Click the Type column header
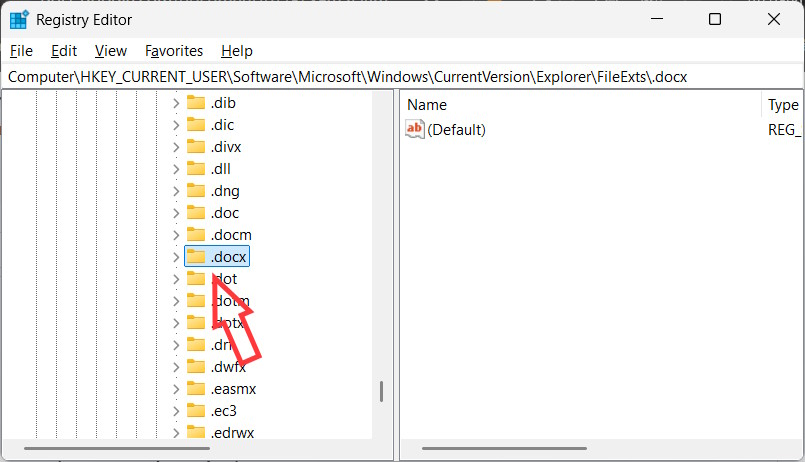 [x=783, y=105]
